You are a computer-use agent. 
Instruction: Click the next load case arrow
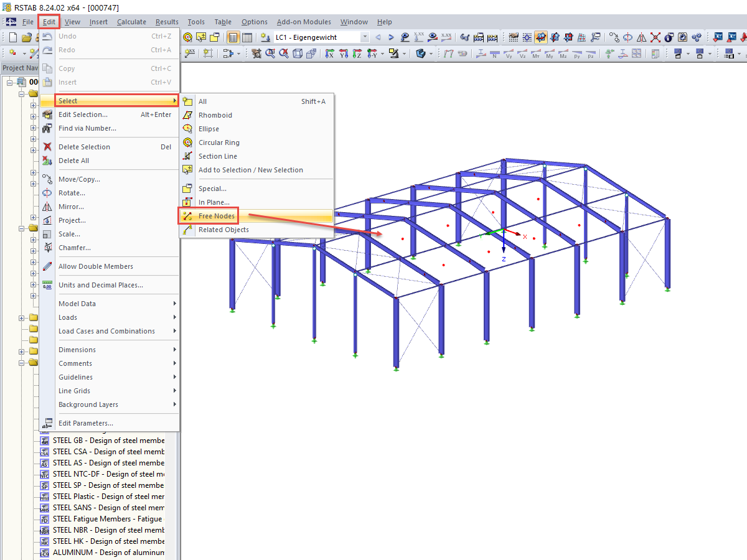pyautogui.click(x=392, y=37)
